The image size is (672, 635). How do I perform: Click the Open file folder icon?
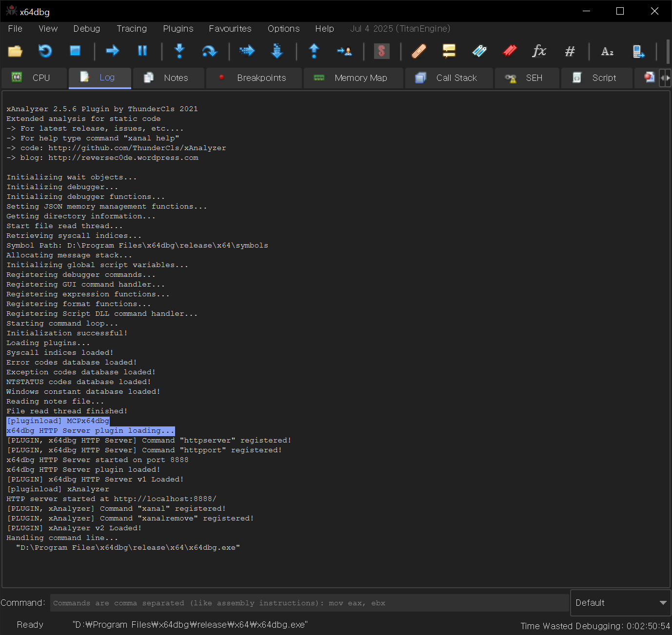pyautogui.click(x=15, y=51)
